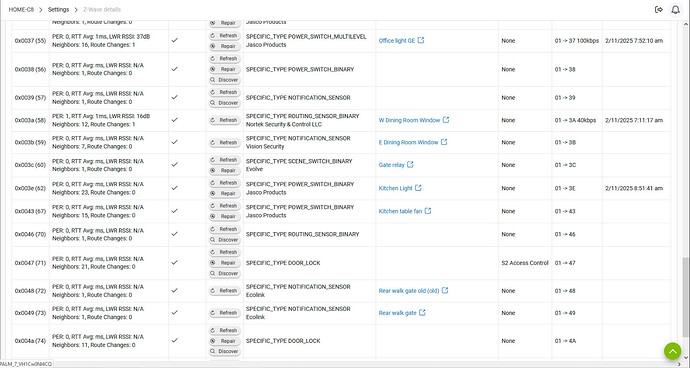This screenshot has height=368, width=690.
Task: Repair node 0x0043 (67) Kitchen table fan
Action: (x=224, y=216)
